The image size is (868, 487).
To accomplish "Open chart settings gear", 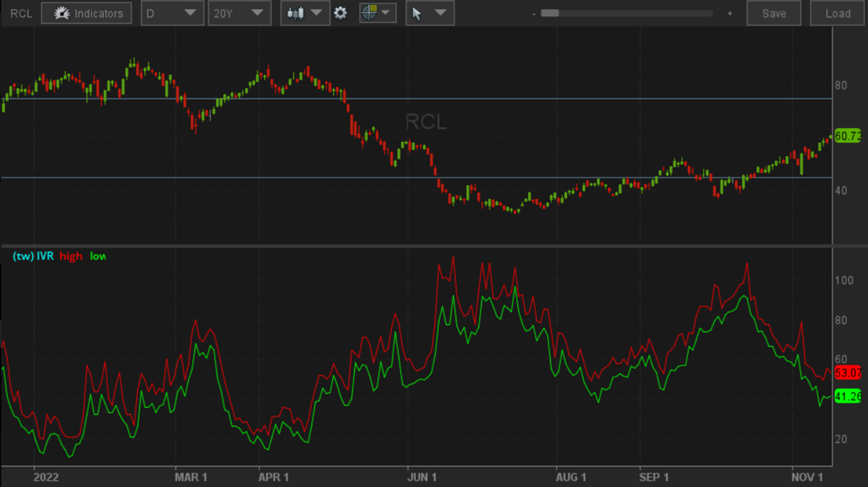I will click(x=341, y=13).
